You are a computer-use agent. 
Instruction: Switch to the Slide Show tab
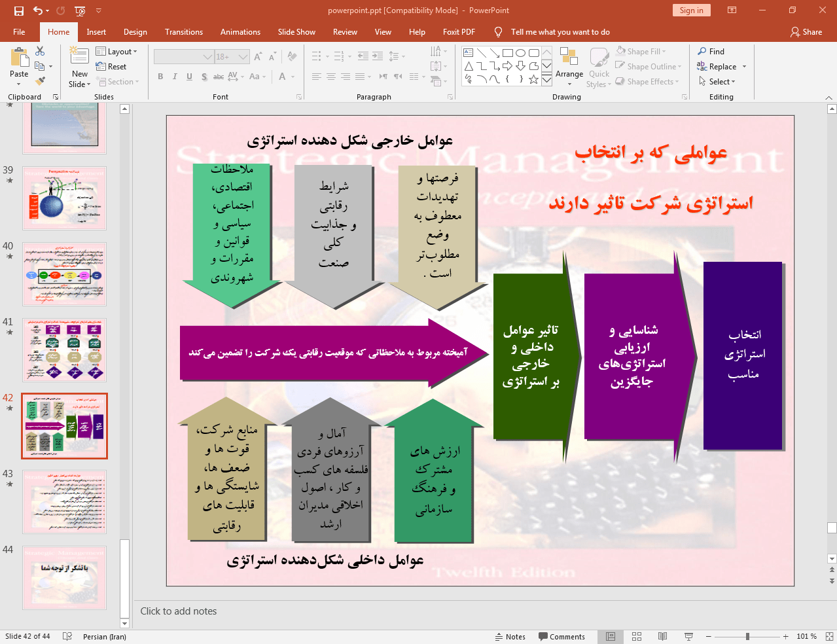click(x=296, y=32)
